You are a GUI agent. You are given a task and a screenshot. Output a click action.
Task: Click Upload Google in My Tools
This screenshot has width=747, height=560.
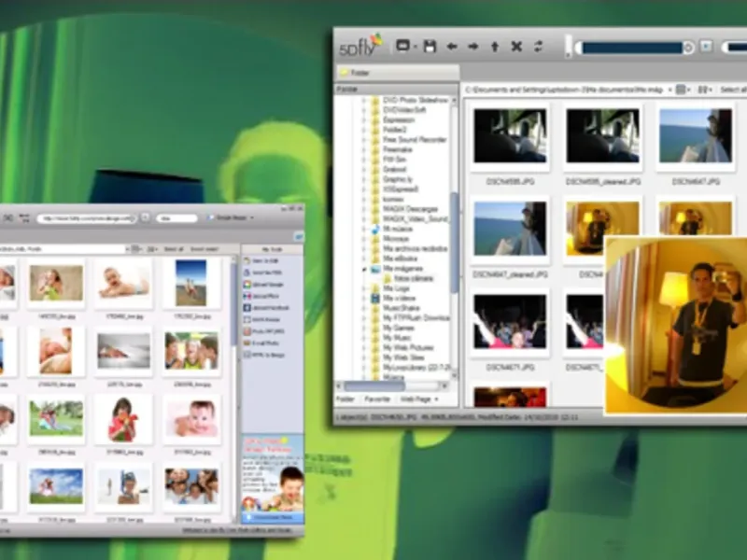263,285
